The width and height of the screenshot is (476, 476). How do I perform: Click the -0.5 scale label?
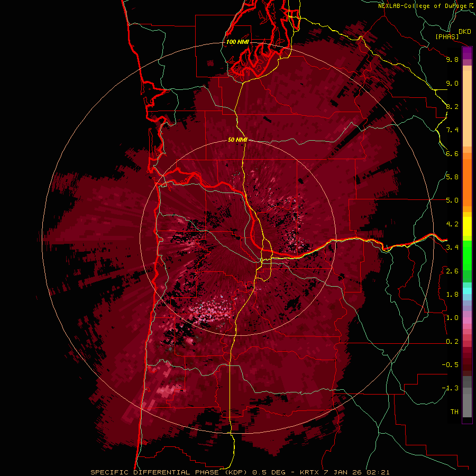[450, 365]
